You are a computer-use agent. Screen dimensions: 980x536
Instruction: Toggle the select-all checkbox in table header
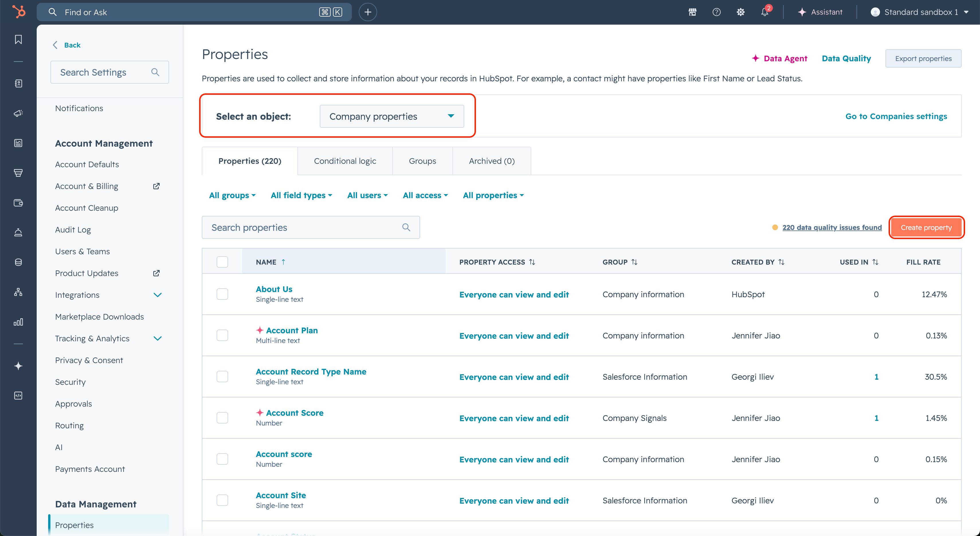(222, 262)
